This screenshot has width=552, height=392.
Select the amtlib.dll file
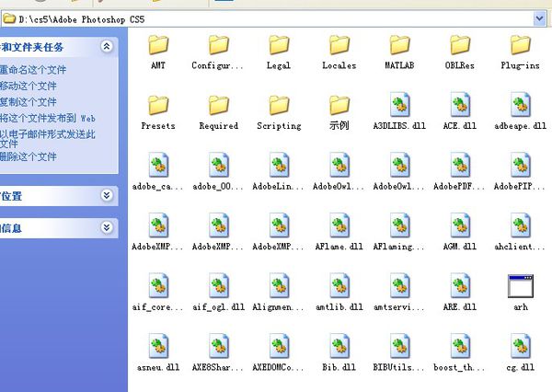pyautogui.click(x=339, y=287)
